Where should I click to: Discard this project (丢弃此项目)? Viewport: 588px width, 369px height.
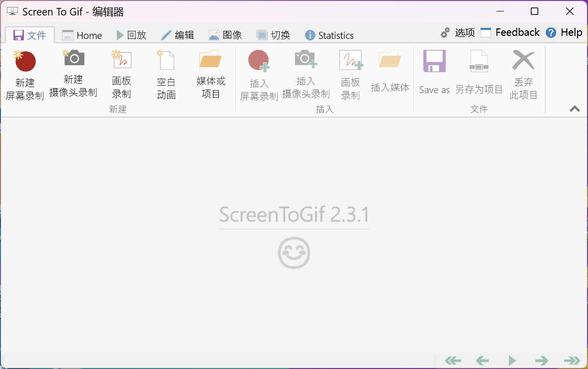pos(523,75)
